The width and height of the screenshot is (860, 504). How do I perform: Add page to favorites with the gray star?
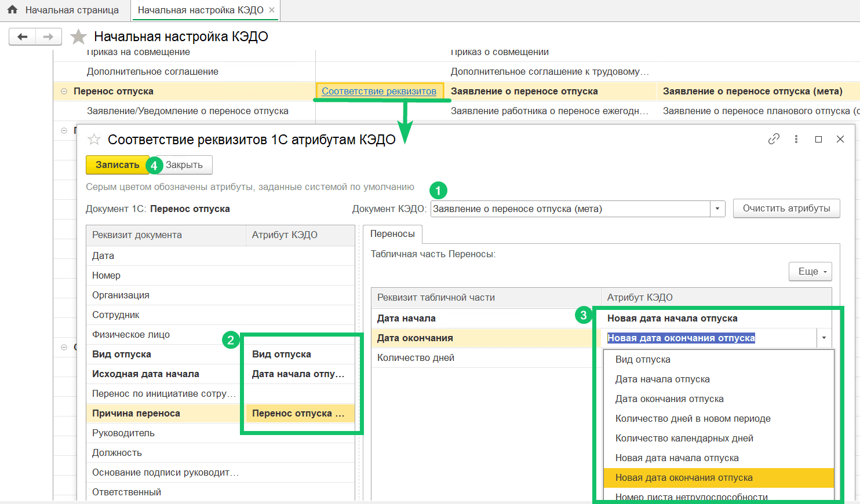[78, 37]
